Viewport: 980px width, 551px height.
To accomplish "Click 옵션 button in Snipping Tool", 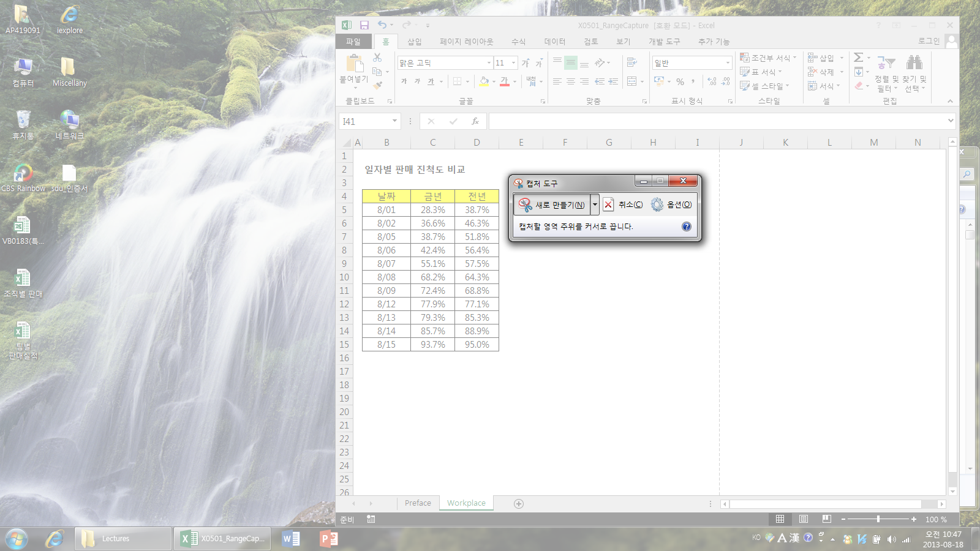I will [x=672, y=204].
